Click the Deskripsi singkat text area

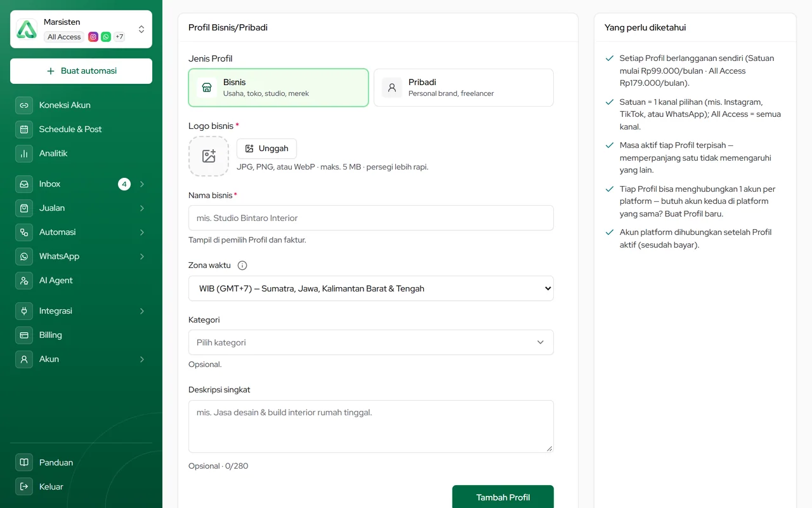click(371, 426)
